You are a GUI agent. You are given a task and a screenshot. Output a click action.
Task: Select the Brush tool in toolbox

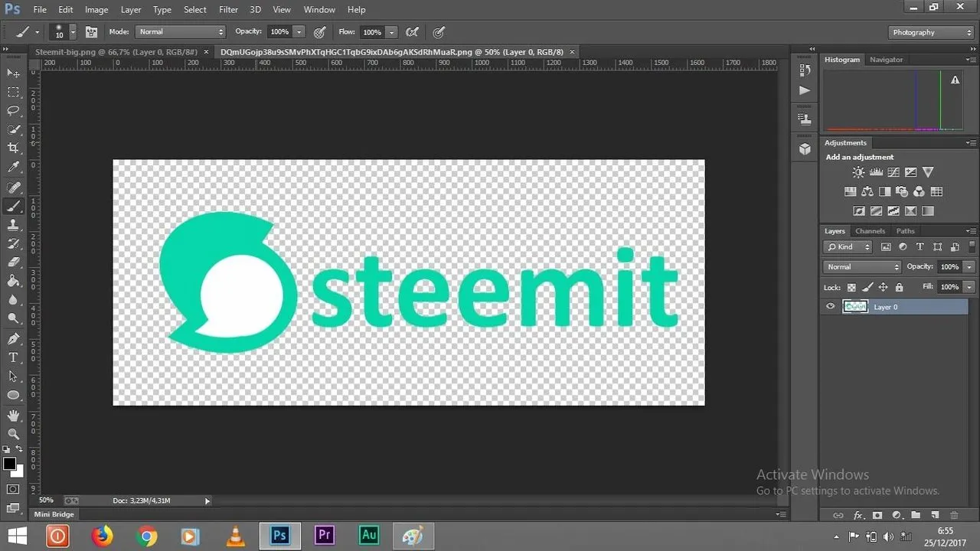pyautogui.click(x=13, y=207)
